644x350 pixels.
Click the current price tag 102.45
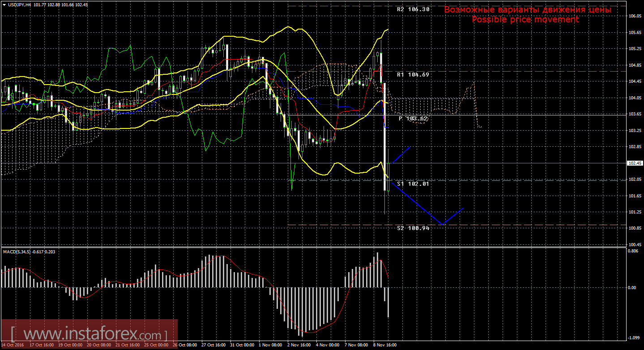coord(634,163)
